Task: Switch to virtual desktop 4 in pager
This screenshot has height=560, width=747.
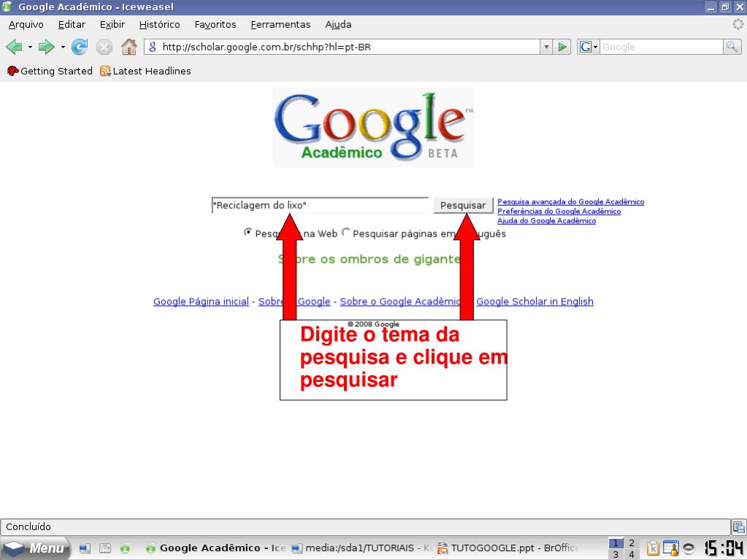Action: (632, 554)
